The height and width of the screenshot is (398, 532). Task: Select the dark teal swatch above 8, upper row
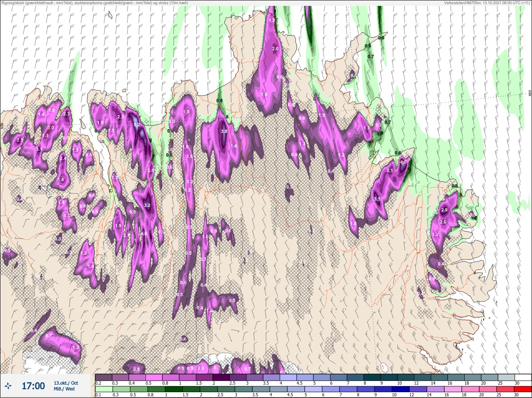373,377
